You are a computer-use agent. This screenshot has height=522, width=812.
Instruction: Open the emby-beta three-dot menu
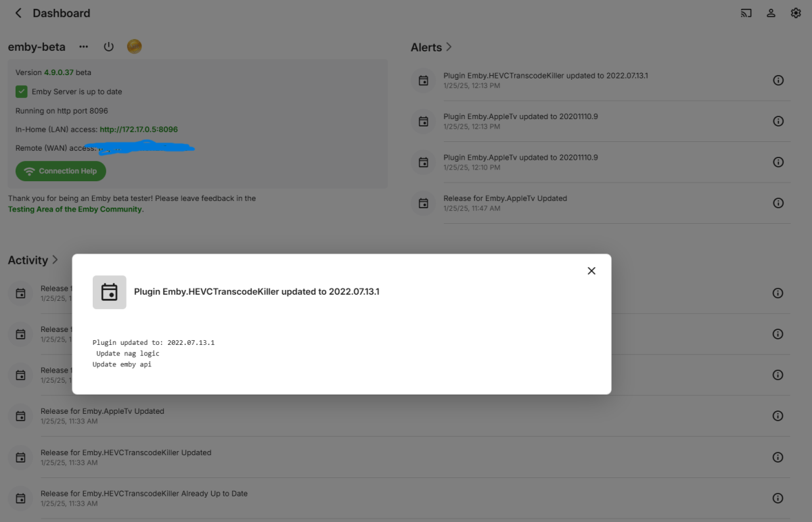point(84,47)
